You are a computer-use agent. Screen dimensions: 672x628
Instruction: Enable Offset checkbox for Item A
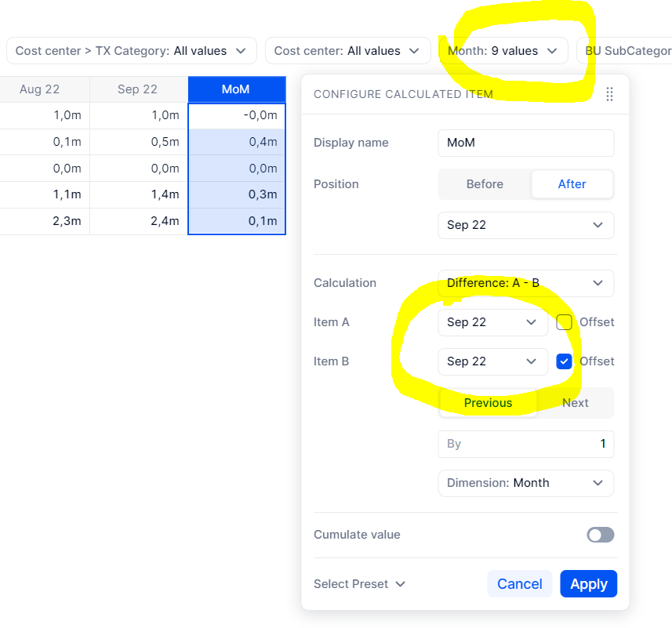[564, 322]
